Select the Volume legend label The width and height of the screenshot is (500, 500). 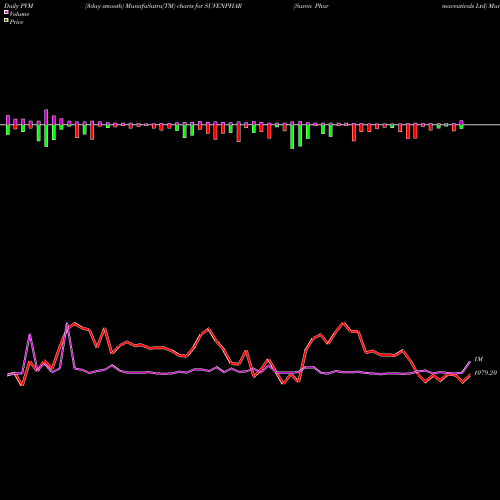point(19,14)
